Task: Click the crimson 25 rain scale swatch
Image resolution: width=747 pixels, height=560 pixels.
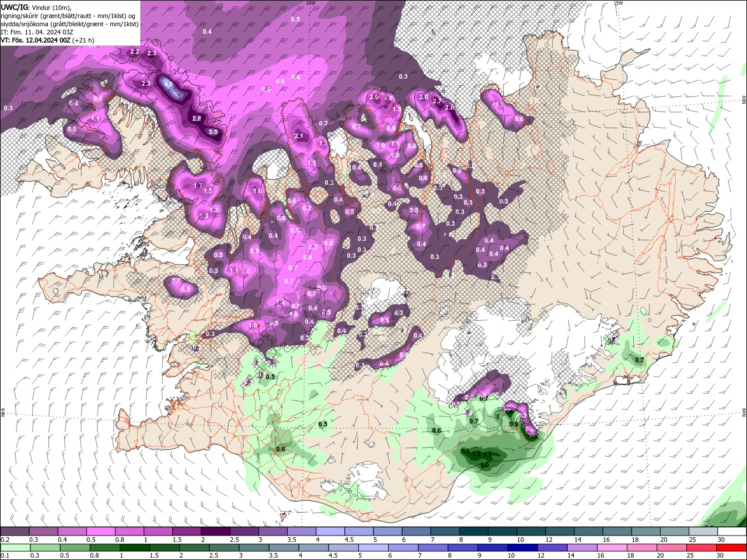Action: 701,548
